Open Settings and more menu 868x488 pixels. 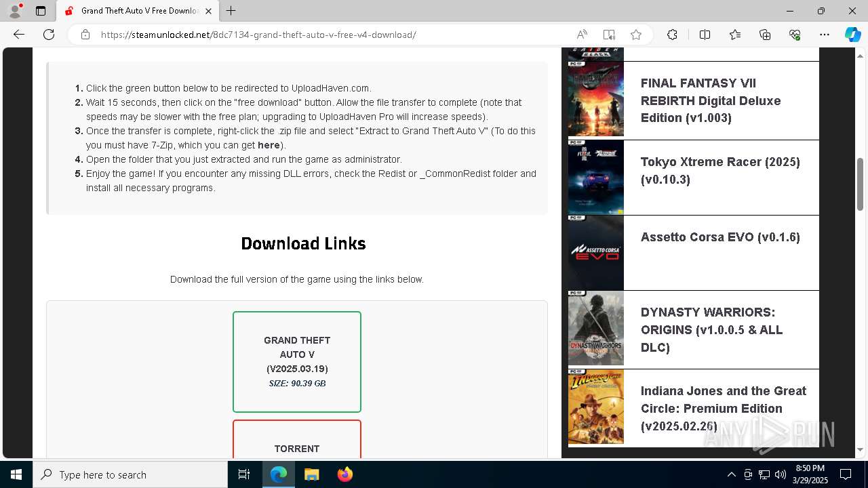[825, 35]
